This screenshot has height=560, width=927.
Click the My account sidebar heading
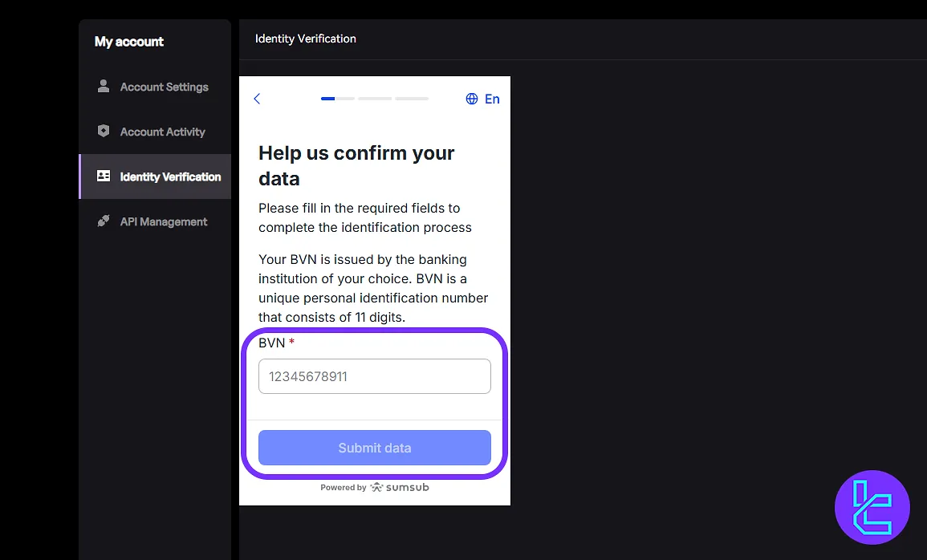(129, 42)
